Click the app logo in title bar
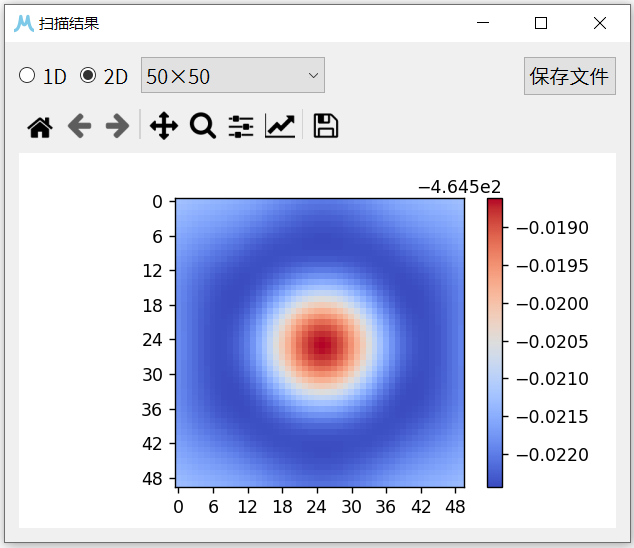 tap(23, 23)
